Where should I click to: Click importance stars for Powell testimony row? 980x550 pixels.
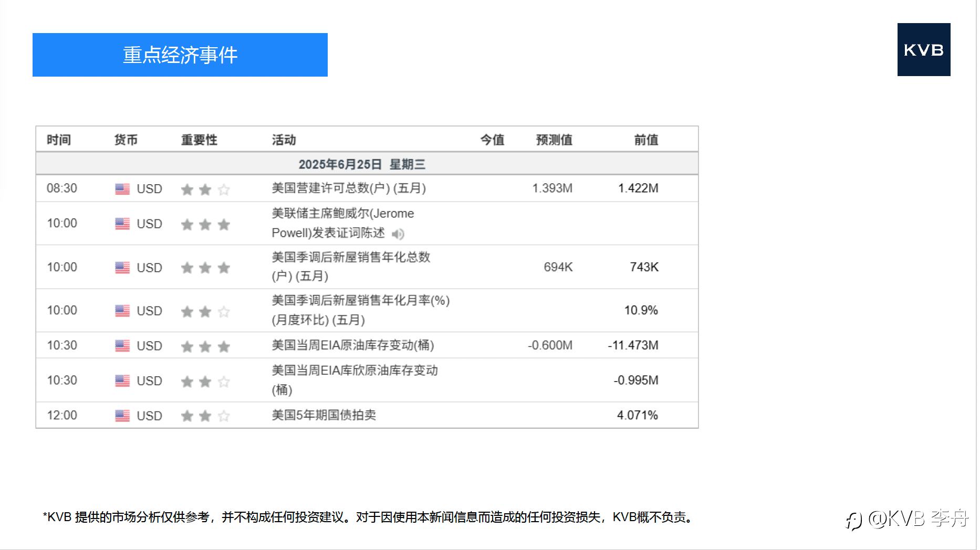coord(205,225)
